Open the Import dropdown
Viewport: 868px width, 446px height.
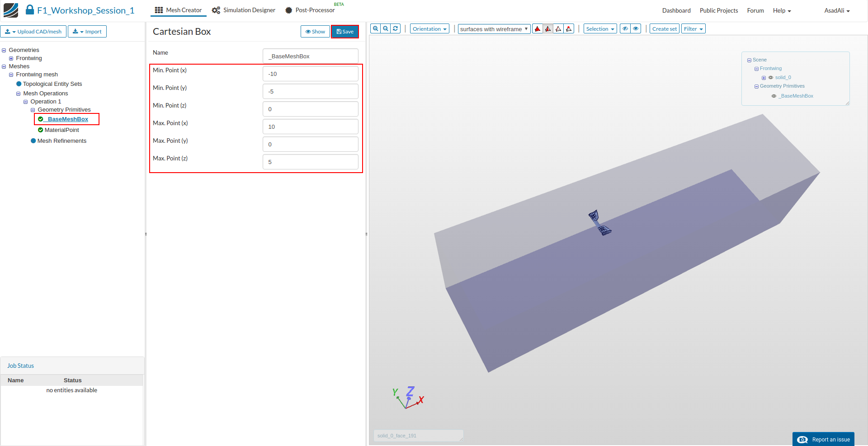(87, 32)
